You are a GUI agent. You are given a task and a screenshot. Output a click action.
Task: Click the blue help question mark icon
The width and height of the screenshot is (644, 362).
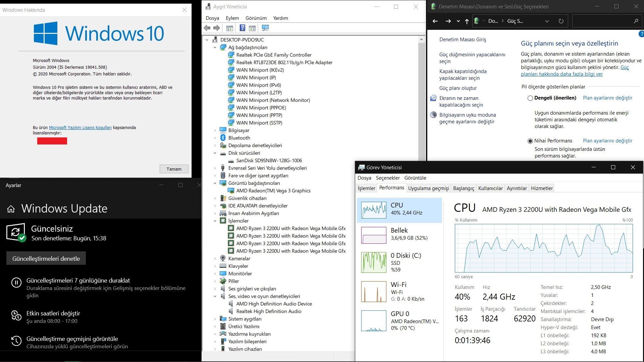[641, 34]
